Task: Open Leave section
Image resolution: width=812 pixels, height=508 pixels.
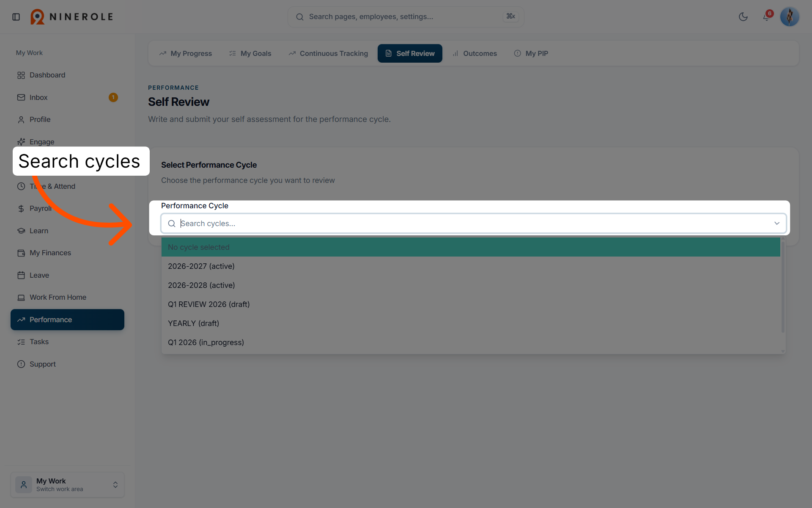Action: (68, 275)
